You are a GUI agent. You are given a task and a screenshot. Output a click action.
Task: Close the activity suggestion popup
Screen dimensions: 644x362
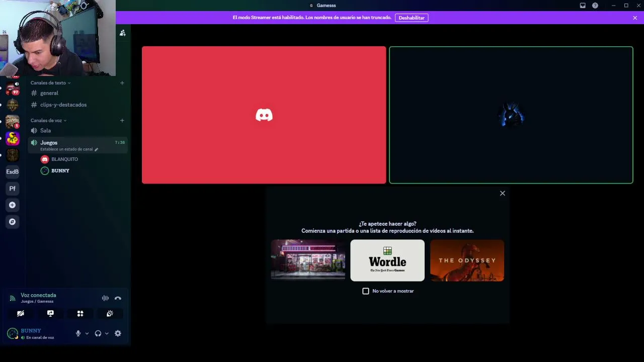click(502, 193)
